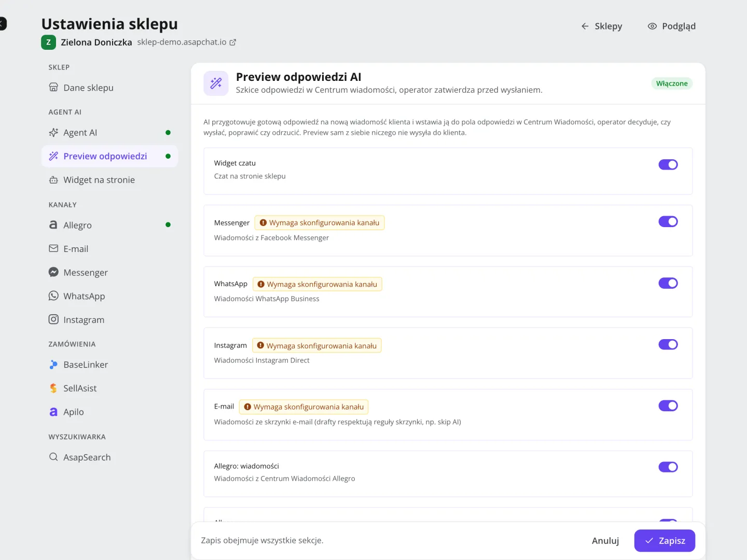The width and height of the screenshot is (747, 560).
Task: Click the AsapSearch magnifier icon
Action: pos(53,457)
